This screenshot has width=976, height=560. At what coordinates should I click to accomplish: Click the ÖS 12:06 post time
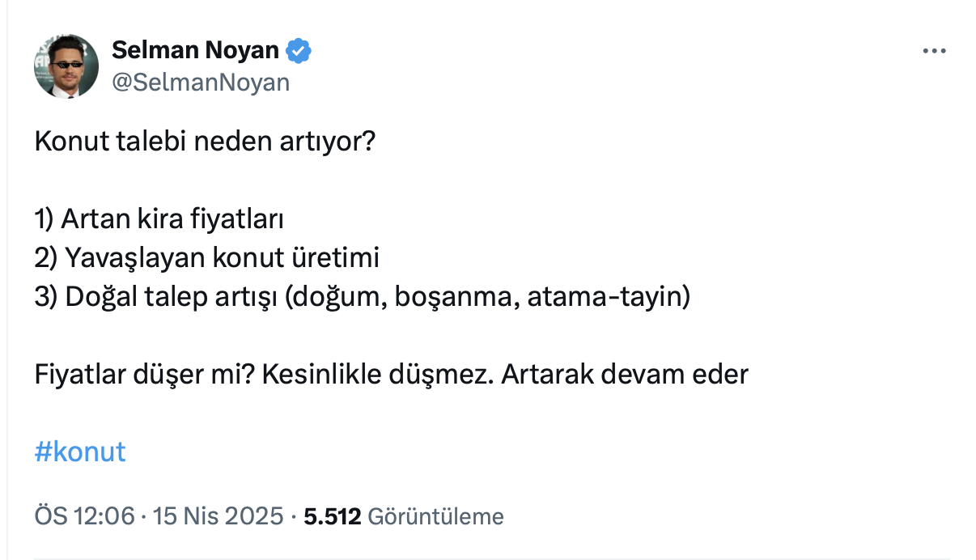85,516
